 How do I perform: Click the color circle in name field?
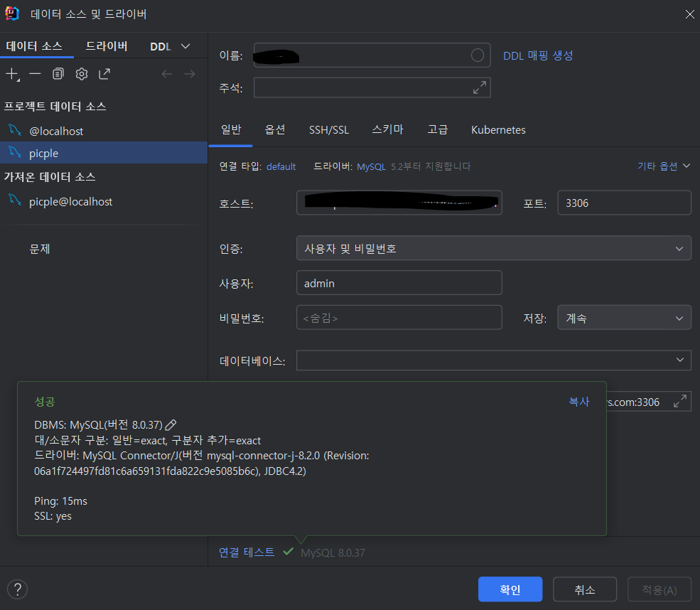pos(478,55)
